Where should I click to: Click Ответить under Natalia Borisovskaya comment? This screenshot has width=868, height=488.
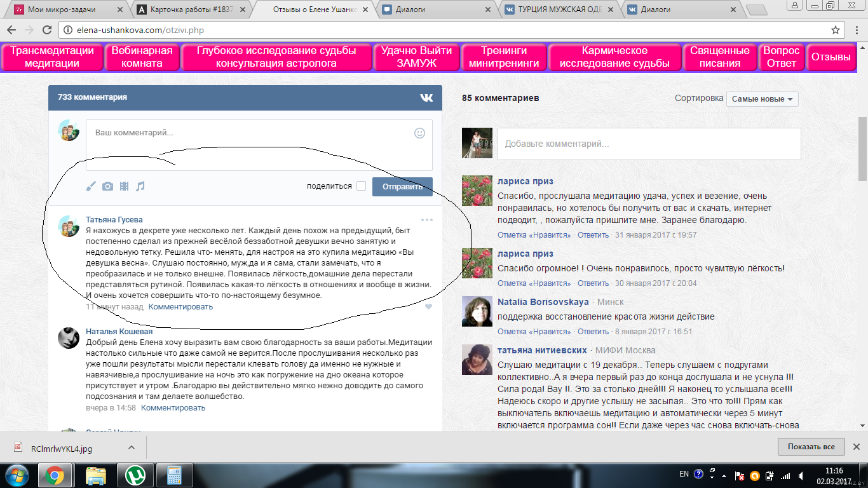tap(593, 332)
